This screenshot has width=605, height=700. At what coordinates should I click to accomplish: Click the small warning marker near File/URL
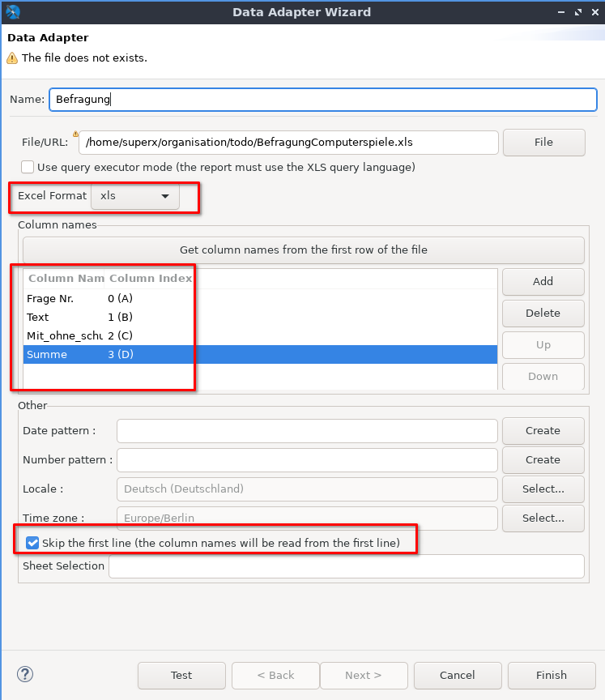tap(75, 134)
